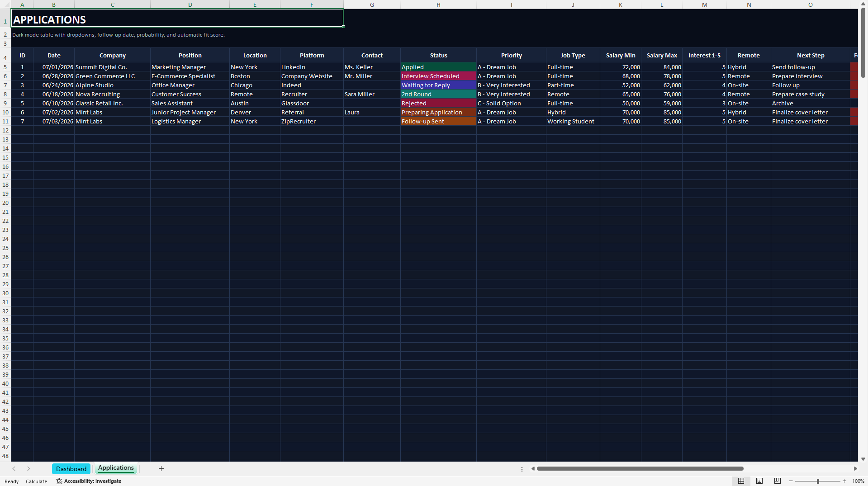868x486 pixels.
Task: Select the Rejected status cell
Action: (x=438, y=103)
